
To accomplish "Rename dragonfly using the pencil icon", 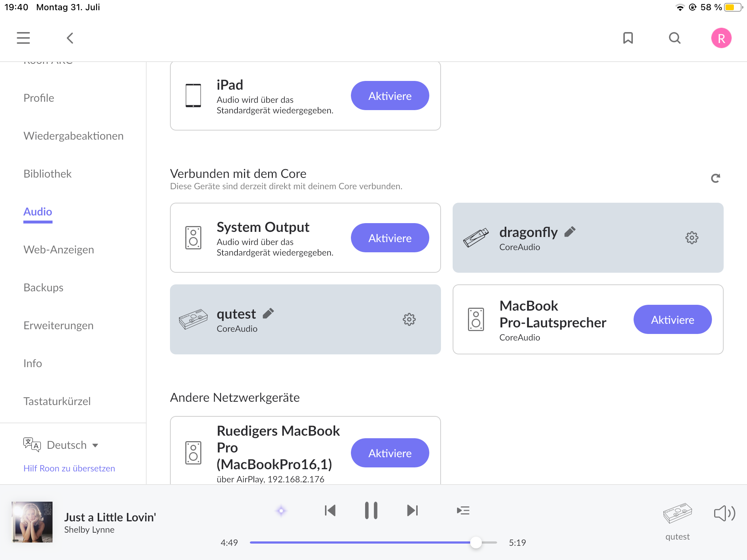I will coord(570,232).
